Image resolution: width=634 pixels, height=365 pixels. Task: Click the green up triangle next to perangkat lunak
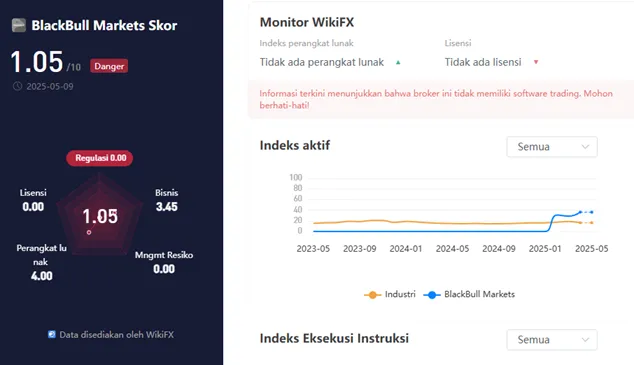click(398, 62)
